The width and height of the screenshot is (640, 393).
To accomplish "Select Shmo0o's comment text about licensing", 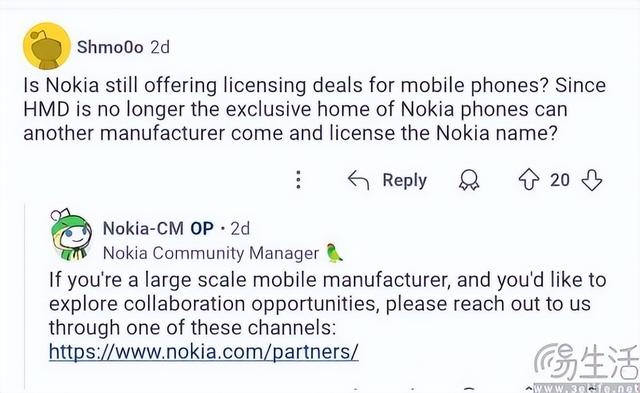I will pyautogui.click(x=314, y=109).
